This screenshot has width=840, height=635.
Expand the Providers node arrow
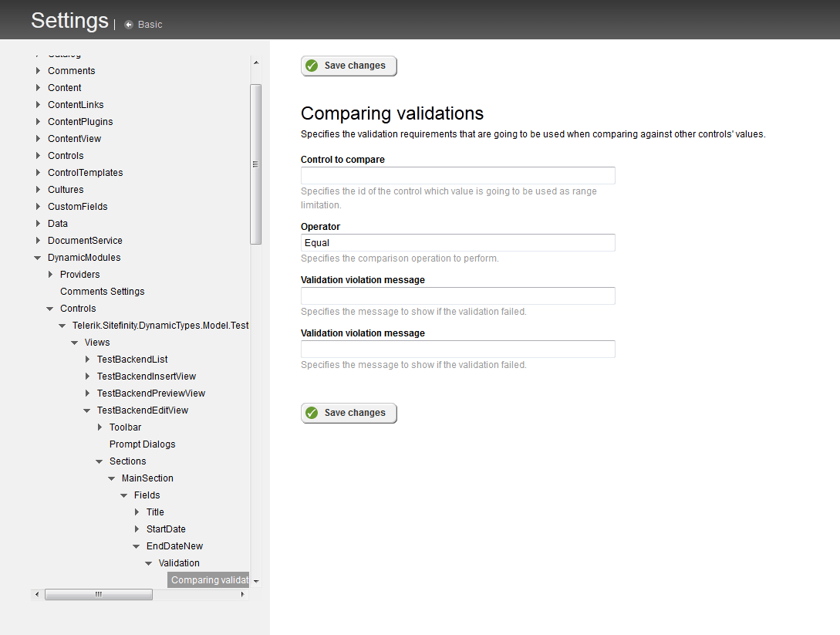pos(50,275)
